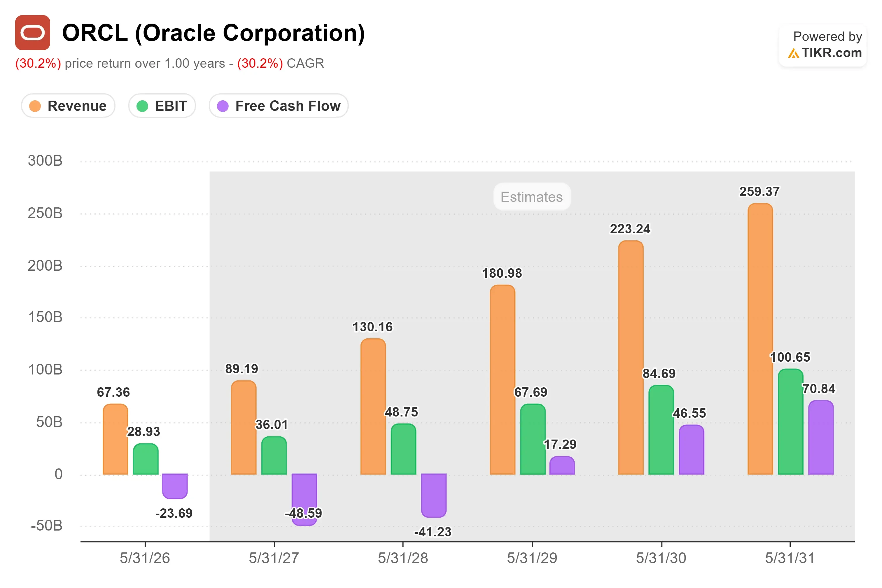Click the 5/31/29 axis label
This screenshot has height=588, width=882.
[532, 558]
